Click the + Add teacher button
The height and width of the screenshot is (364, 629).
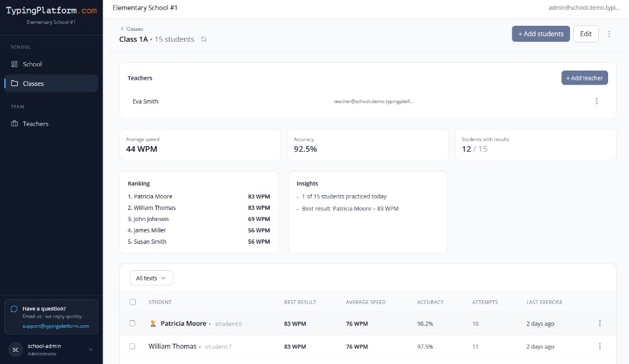pyautogui.click(x=585, y=78)
